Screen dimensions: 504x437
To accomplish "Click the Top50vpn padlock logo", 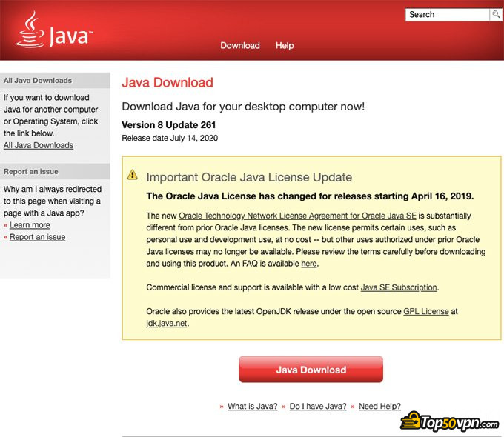I will point(412,422).
